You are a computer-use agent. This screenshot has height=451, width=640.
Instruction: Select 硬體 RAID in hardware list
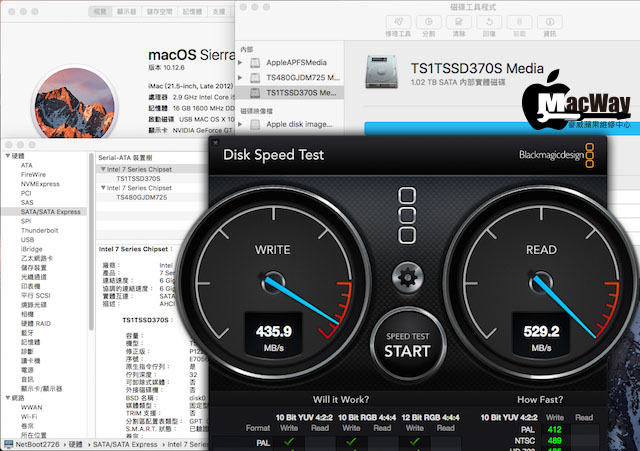point(36,324)
